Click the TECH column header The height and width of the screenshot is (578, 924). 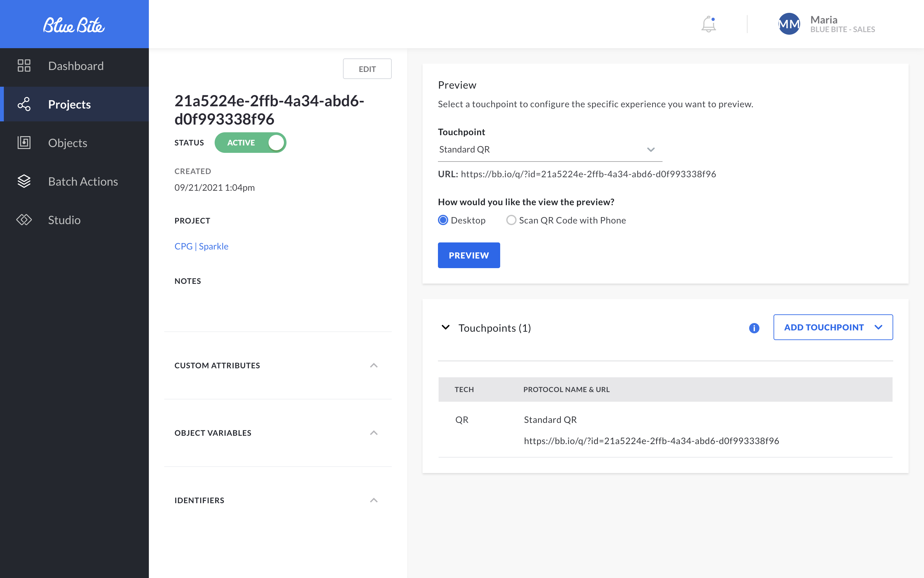point(464,390)
